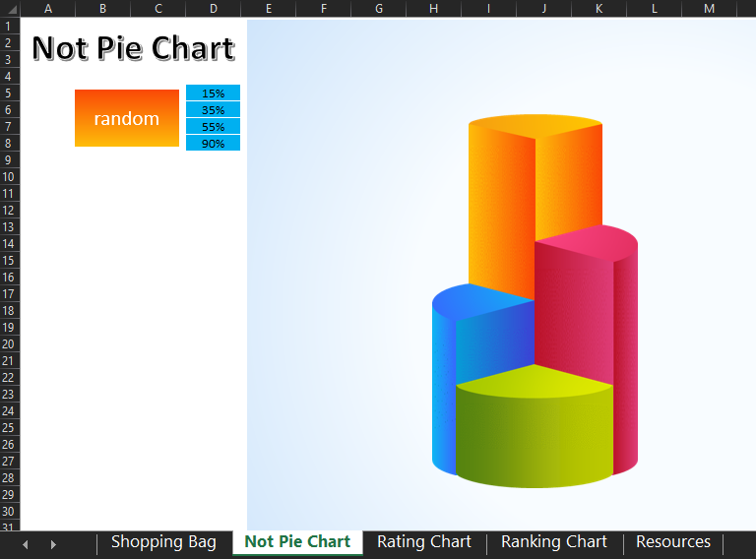Screen dimensions: 756x559
Task: Select column E header
Action: pyautogui.click(x=269, y=9)
